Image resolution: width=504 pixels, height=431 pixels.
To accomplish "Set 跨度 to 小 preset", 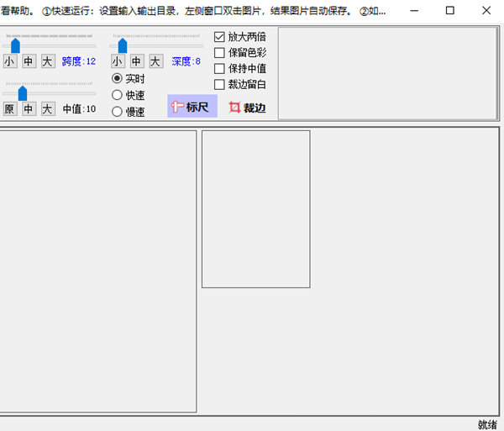I will click(9, 61).
